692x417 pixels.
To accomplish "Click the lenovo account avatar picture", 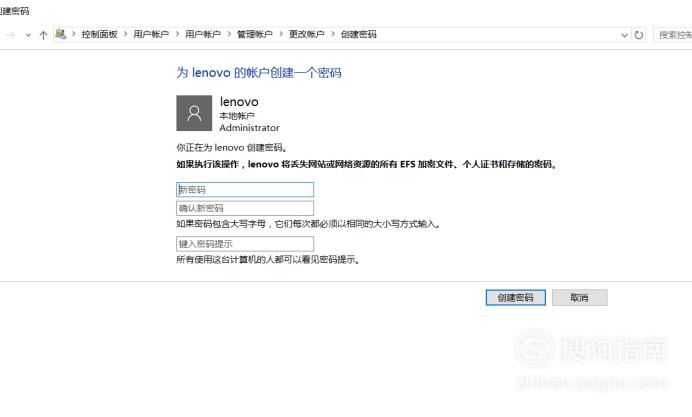I will click(194, 113).
